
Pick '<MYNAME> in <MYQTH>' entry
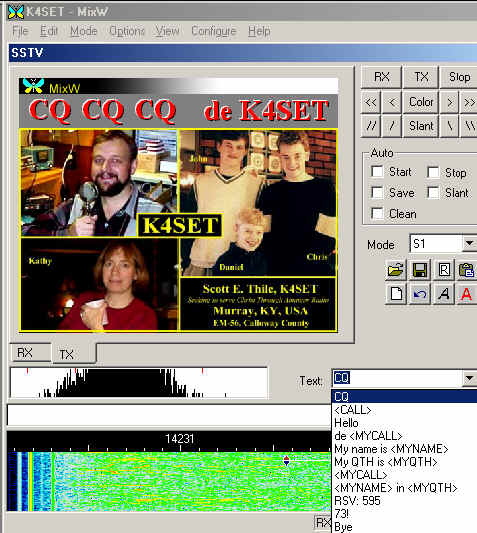[404, 488]
